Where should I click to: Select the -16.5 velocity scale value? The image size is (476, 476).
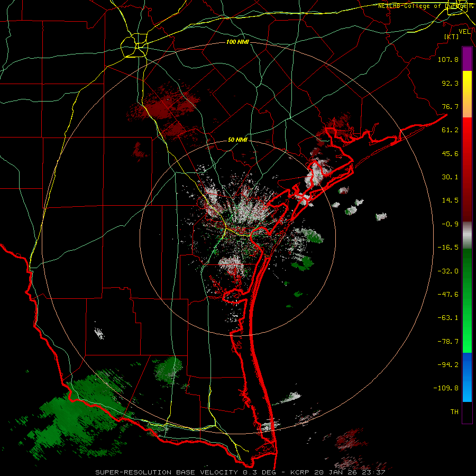pyautogui.click(x=448, y=248)
